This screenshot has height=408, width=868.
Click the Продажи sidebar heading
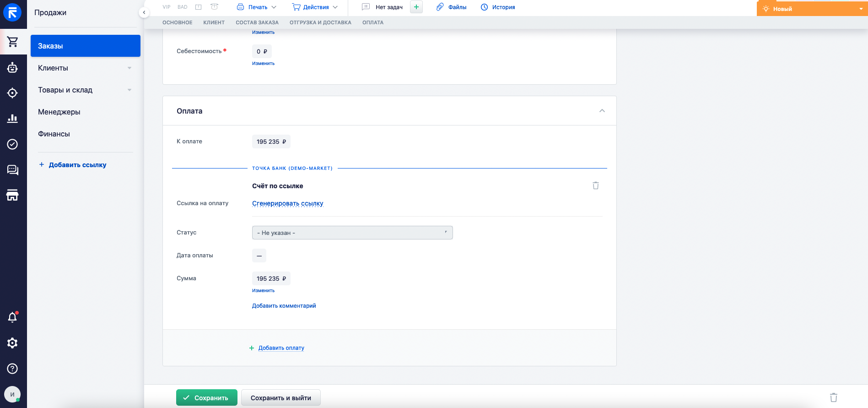pos(50,12)
